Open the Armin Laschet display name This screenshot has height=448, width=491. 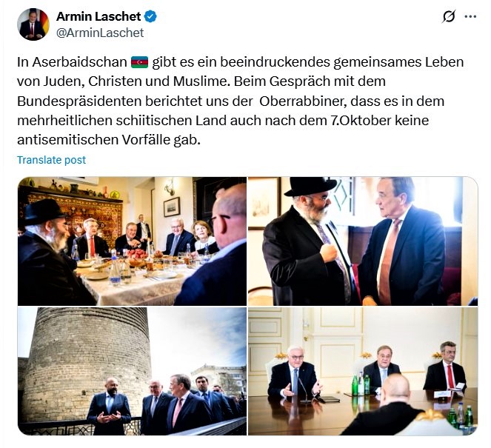(98, 16)
